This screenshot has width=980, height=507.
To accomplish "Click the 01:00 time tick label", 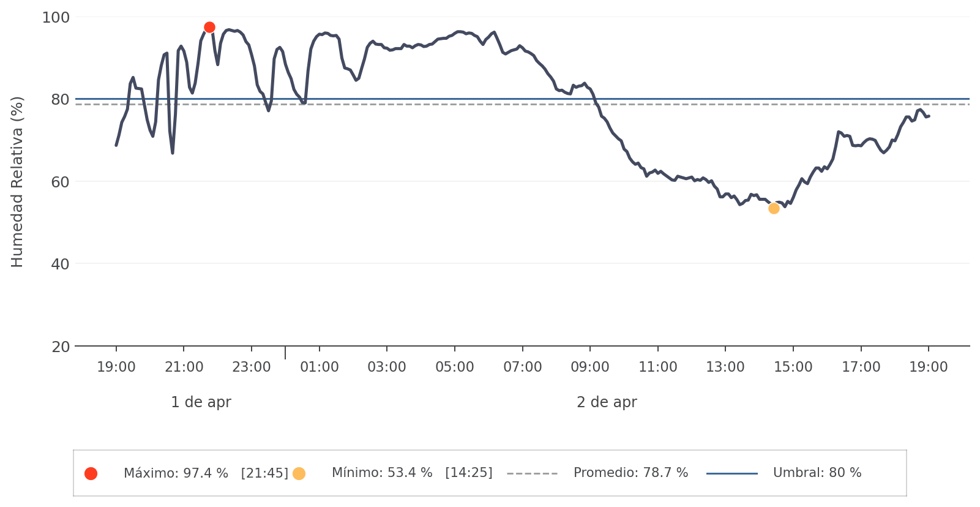I will pos(319,367).
